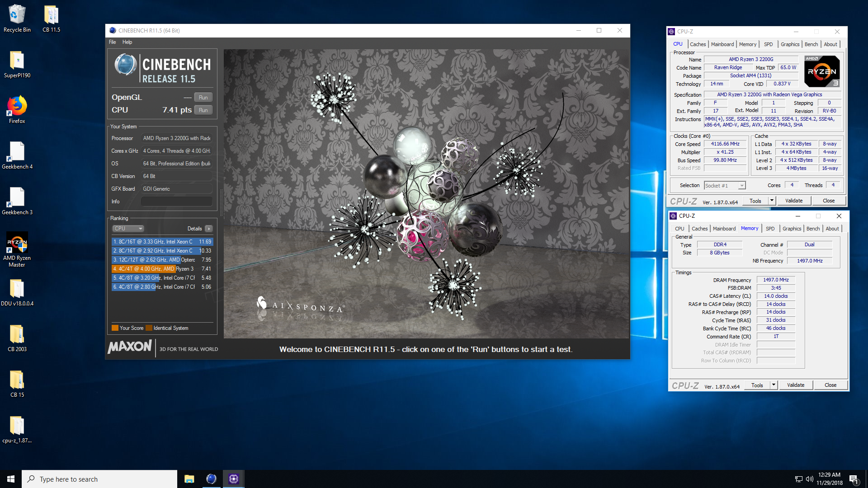Open File Explorer from the taskbar

click(189, 479)
